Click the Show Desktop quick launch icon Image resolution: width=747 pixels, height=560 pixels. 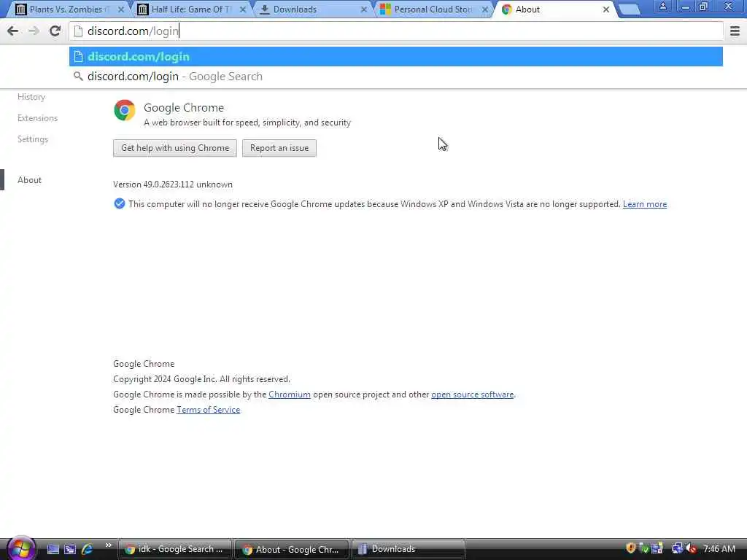(53, 549)
